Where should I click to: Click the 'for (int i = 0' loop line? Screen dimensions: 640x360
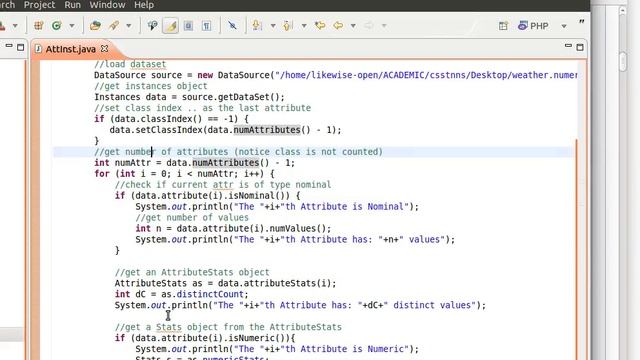[184, 174]
